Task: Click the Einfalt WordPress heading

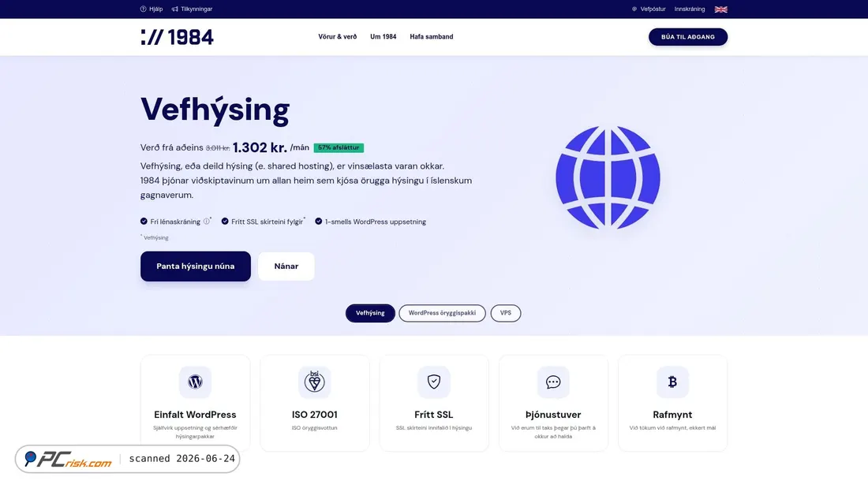Action: tap(195, 415)
